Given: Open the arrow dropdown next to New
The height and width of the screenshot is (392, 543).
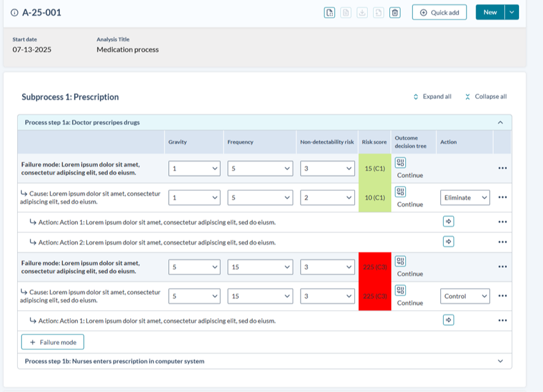Looking at the screenshot, I should click(x=512, y=12).
